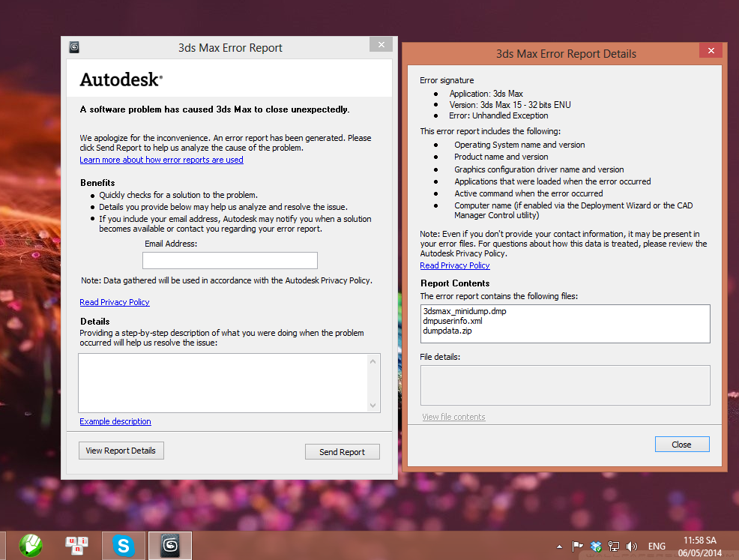Image resolution: width=739 pixels, height=560 pixels.
Task: Open the volume speaker tray icon
Action: point(632,547)
